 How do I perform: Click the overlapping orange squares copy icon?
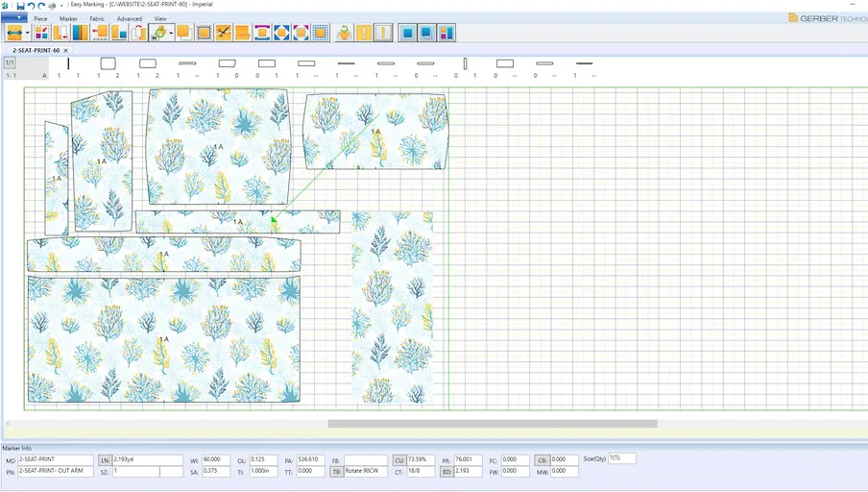coord(184,33)
